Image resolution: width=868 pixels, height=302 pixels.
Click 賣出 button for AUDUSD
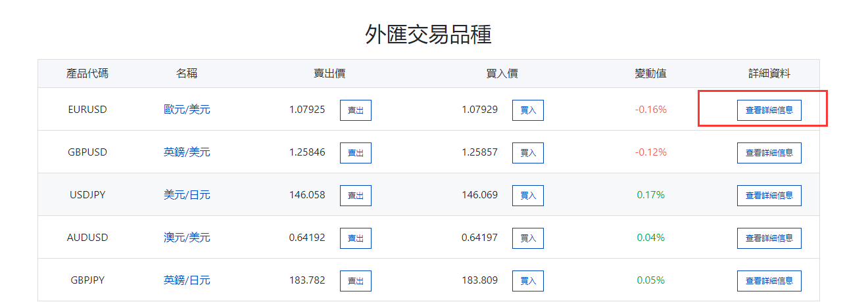click(x=355, y=238)
